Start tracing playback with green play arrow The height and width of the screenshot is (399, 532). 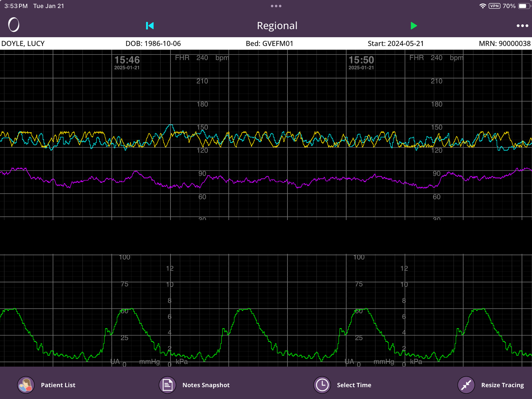(x=414, y=26)
